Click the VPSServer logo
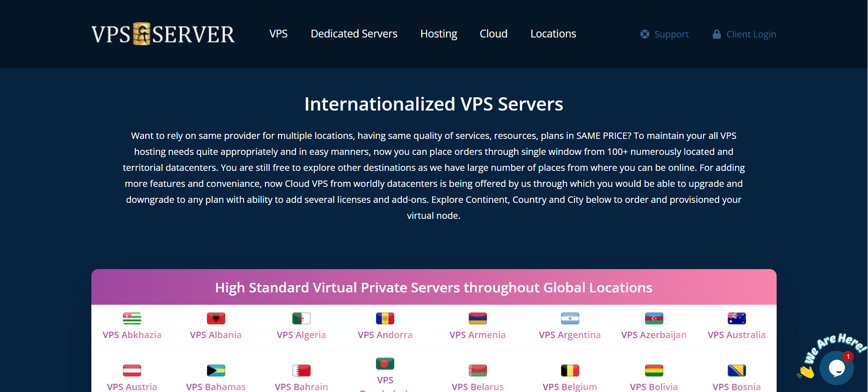The width and height of the screenshot is (868, 392). tap(163, 34)
